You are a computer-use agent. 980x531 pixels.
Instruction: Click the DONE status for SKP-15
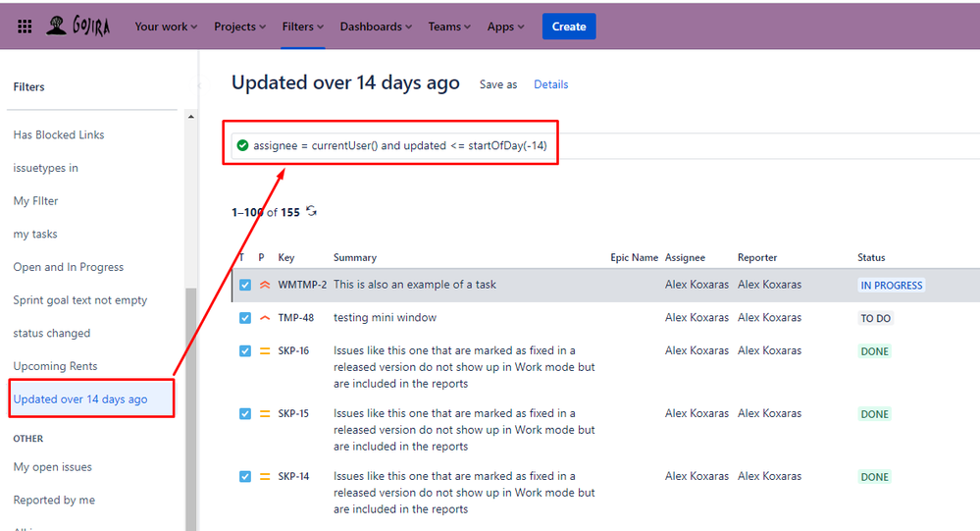(x=874, y=414)
